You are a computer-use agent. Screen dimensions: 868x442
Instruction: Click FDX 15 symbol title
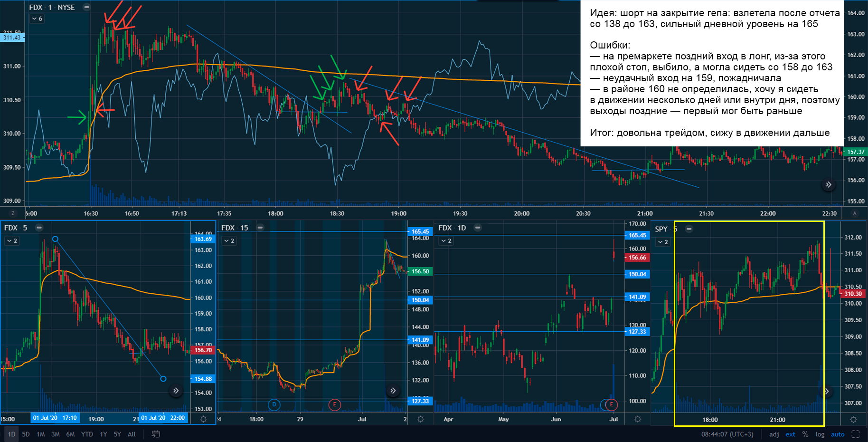pos(235,228)
